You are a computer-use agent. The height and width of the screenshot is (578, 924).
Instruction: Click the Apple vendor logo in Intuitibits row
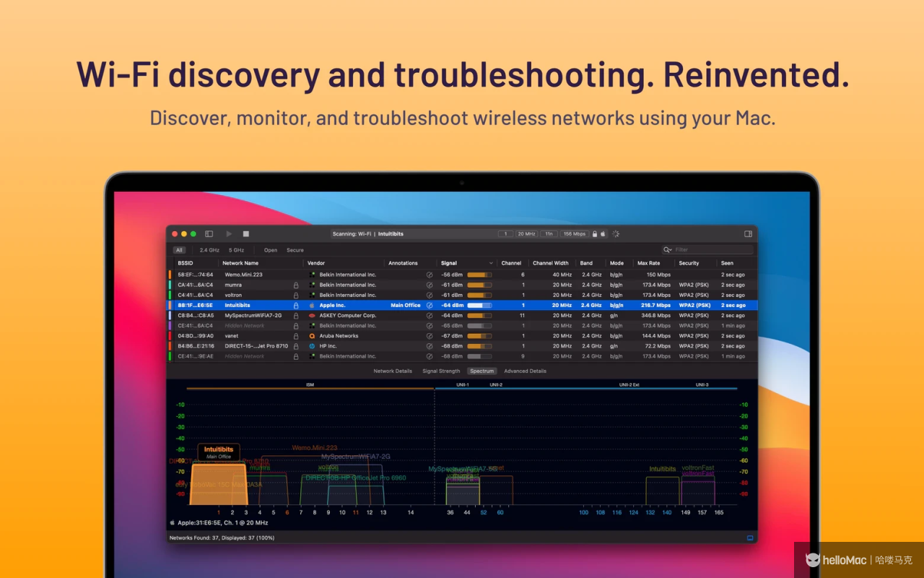312,306
